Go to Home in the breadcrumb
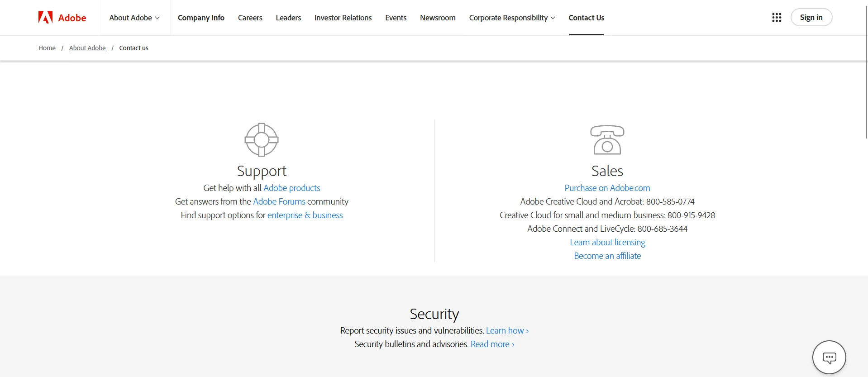 [x=47, y=48]
